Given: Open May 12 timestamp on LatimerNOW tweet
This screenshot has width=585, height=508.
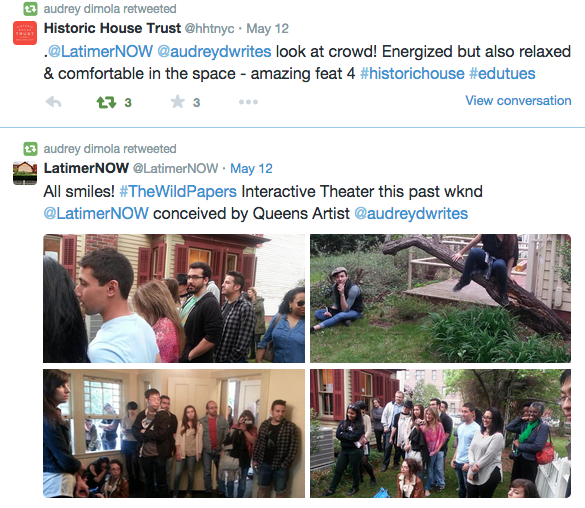Looking at the screenshot, I should coord(251,169).
